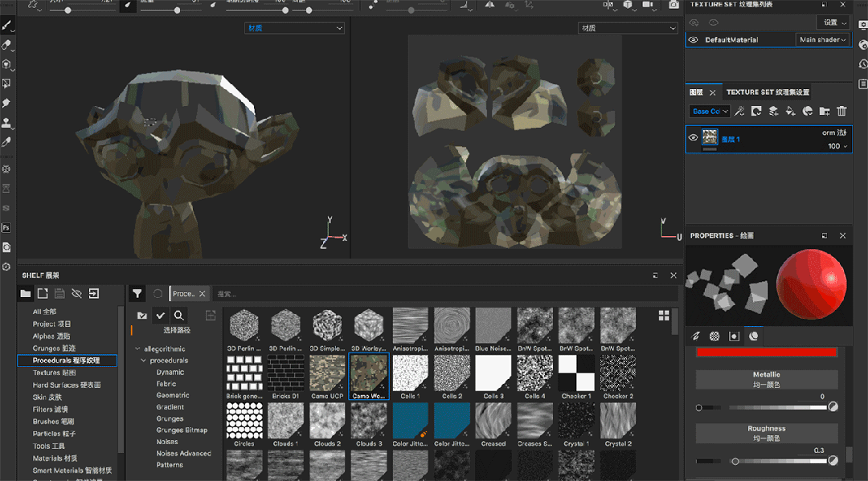Switch shelf to grid view icon

click(x=664, y=316)
